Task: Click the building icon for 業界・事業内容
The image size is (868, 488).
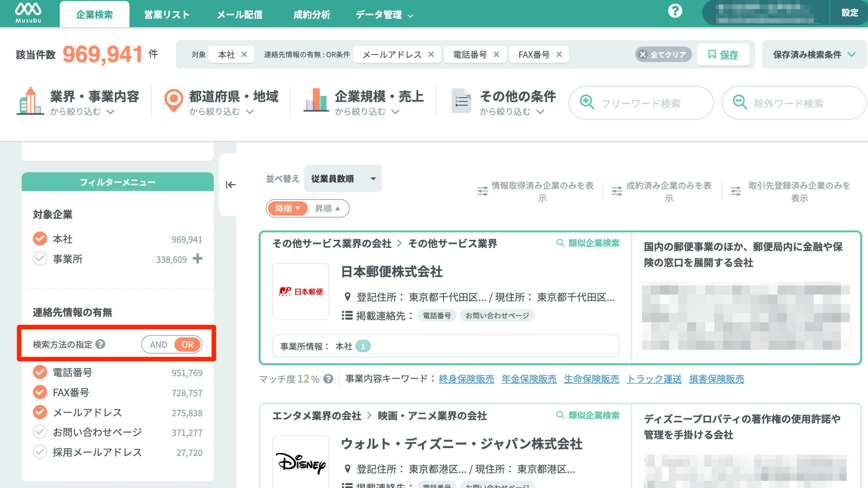Action: [30, 101]
